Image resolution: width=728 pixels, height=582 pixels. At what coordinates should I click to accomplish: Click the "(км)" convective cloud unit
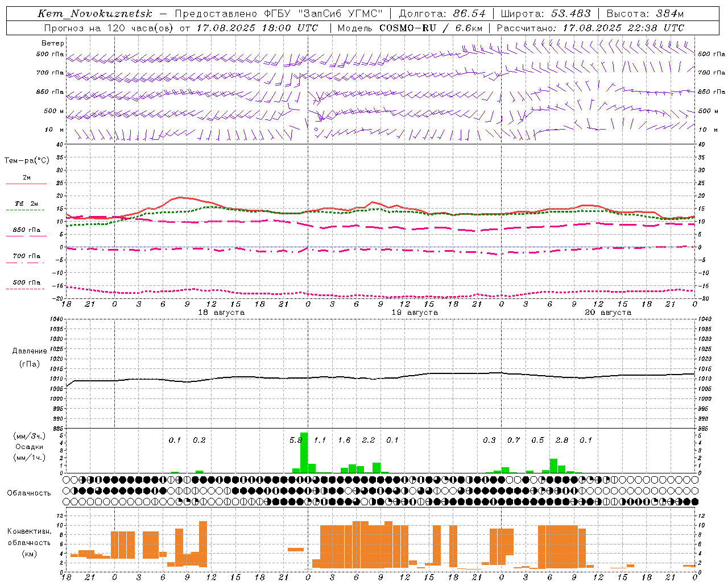[30, 554]
